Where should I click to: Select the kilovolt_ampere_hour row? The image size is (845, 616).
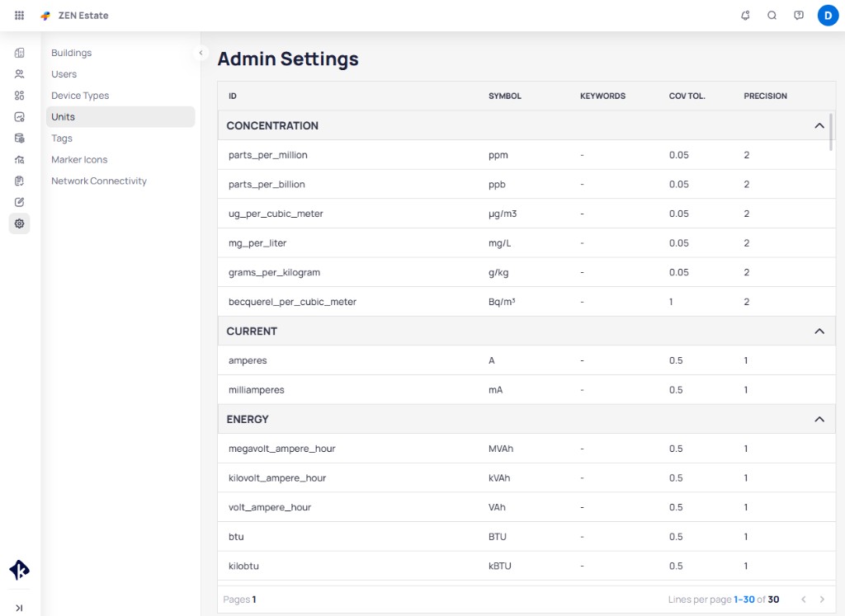tap(526, 477)
